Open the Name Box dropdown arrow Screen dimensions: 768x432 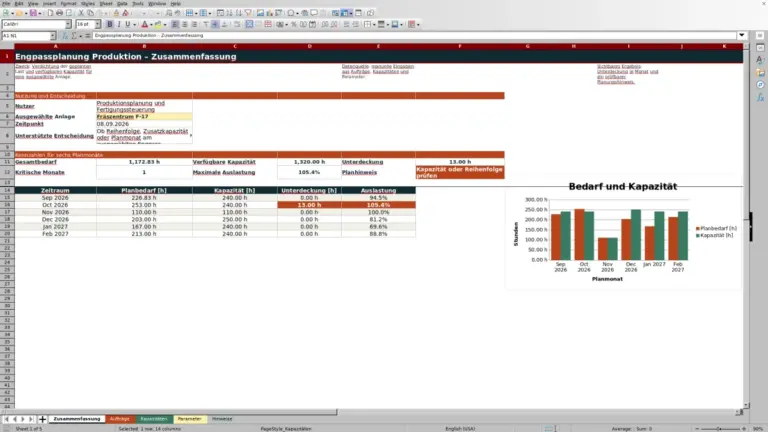point(52,36)
